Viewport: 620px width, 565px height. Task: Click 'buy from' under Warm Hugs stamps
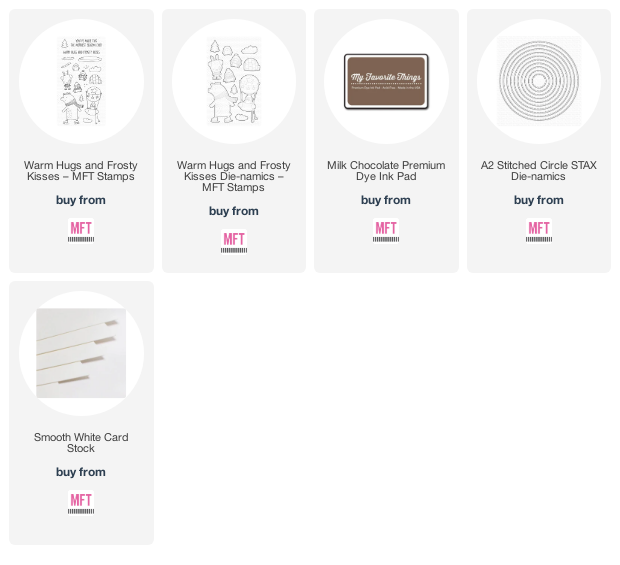pos(81,200)
